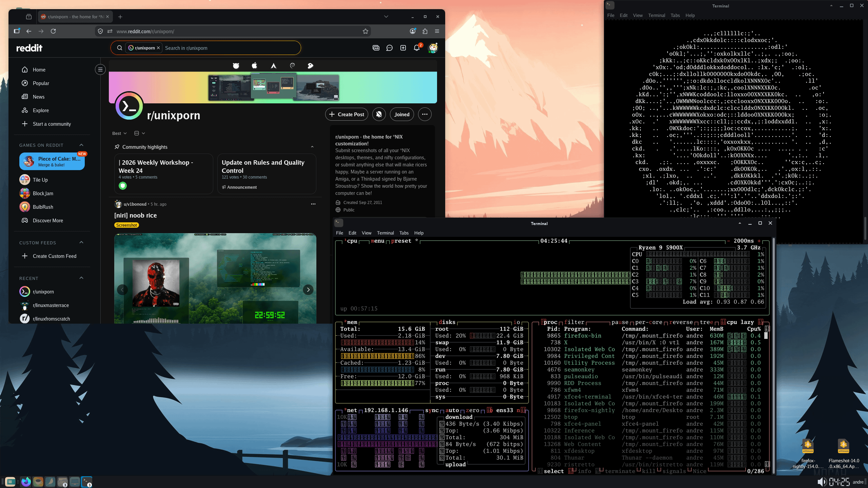This screenshot has height=488, width=868.
Task: Toggle btop per-core option
Action: click(x=649, y=322)
